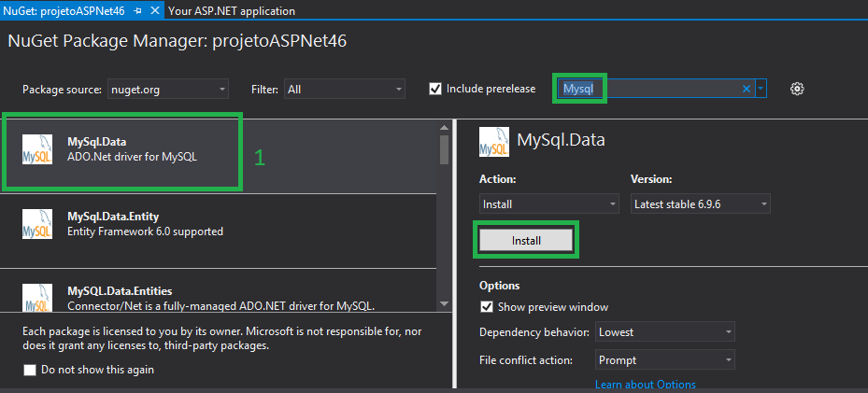Toggle Show preview window checkbox
The image size is (868, 393).
[x=487, y=307]
